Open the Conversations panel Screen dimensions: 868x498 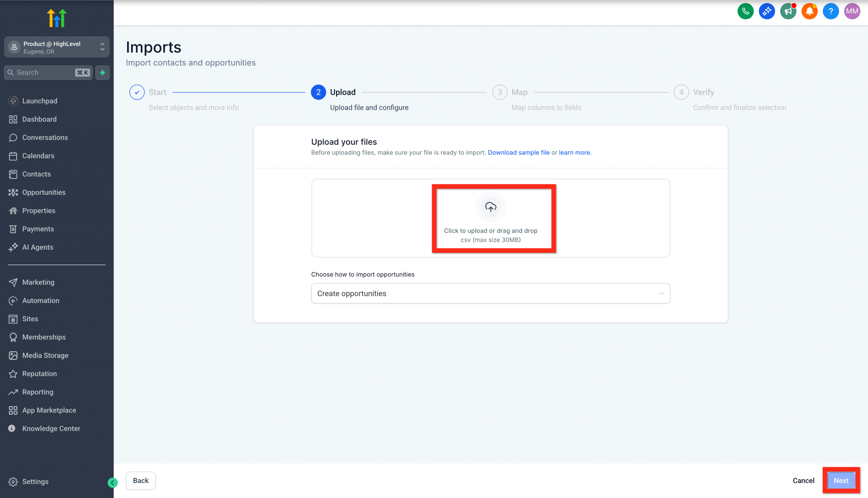[x=45, y=137]
